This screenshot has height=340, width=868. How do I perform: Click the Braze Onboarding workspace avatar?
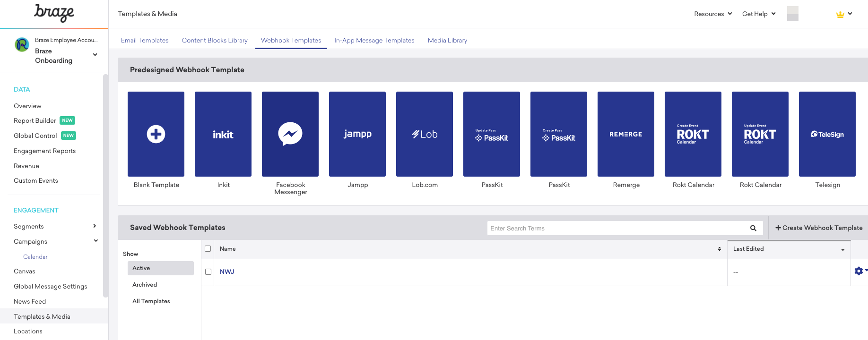point(22,44)
